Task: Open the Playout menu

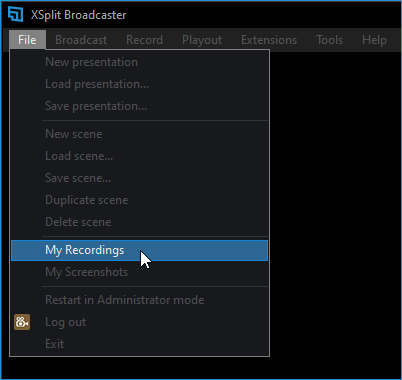Action: pyautogui.click(x=202, y=40)
